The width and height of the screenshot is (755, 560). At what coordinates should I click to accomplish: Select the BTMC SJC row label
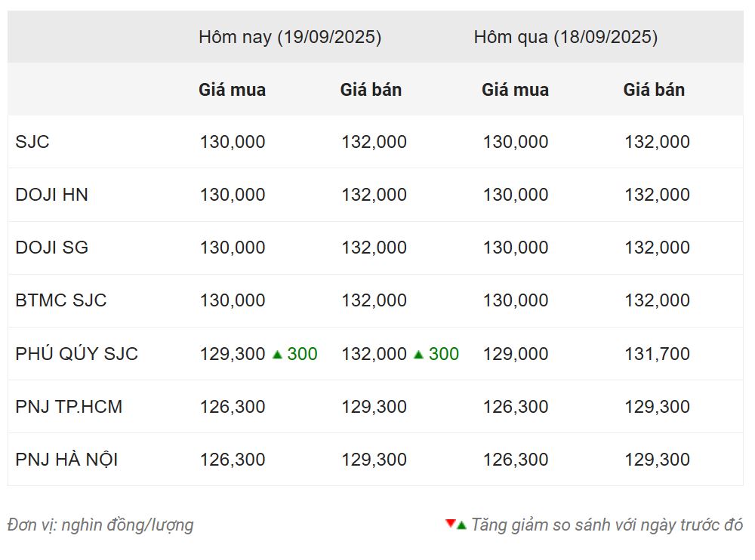60,300
